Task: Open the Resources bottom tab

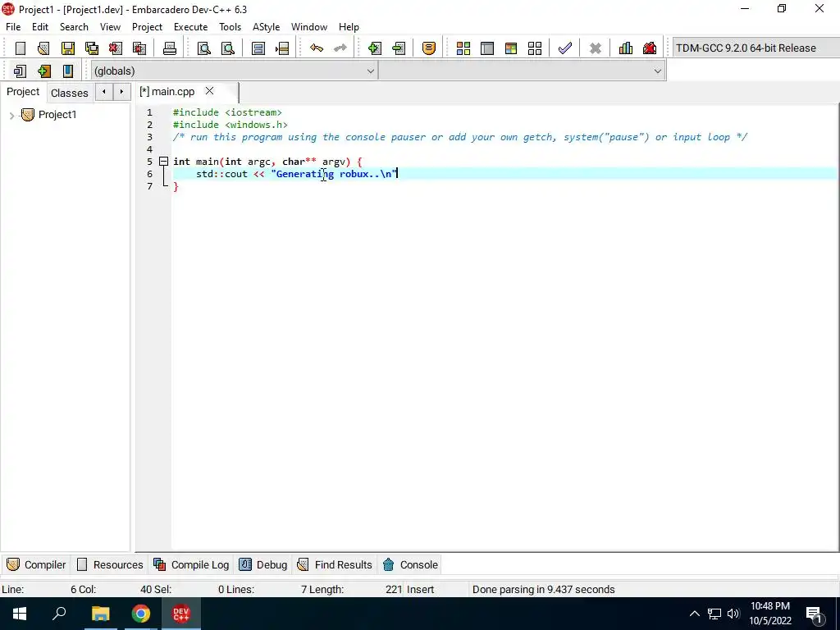Action: click(111, 564)
